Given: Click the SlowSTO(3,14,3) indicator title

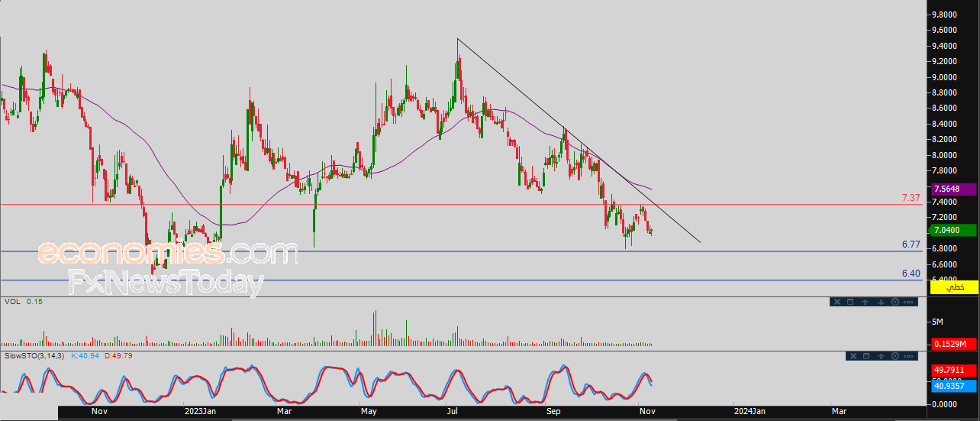Looking at the screenshot, I should coord(35,356).
